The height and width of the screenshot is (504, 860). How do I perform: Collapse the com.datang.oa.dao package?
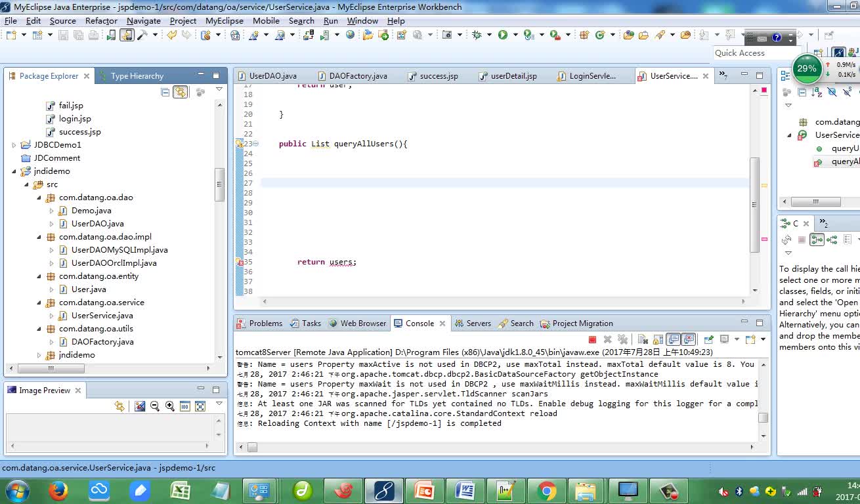point(39,198)
